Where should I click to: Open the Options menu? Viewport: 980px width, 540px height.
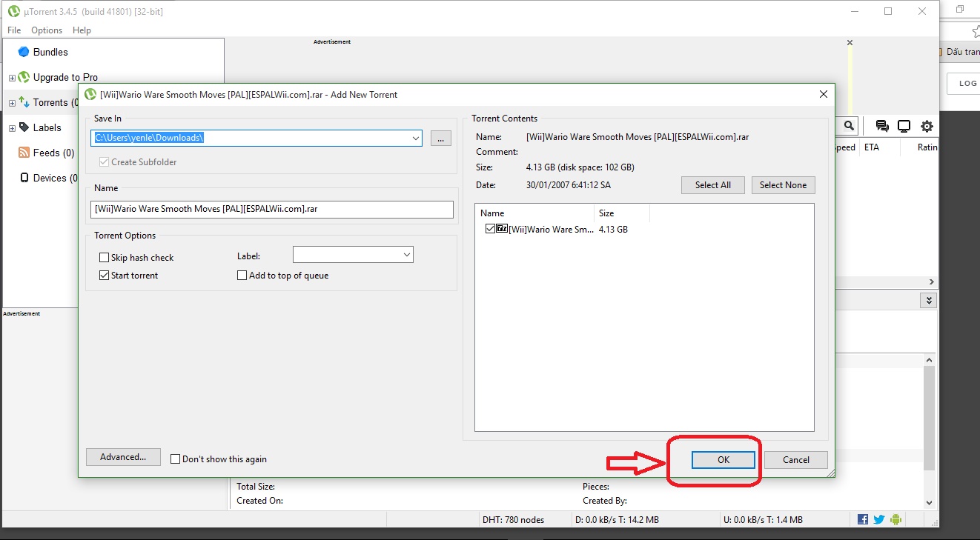pos(46,30)
